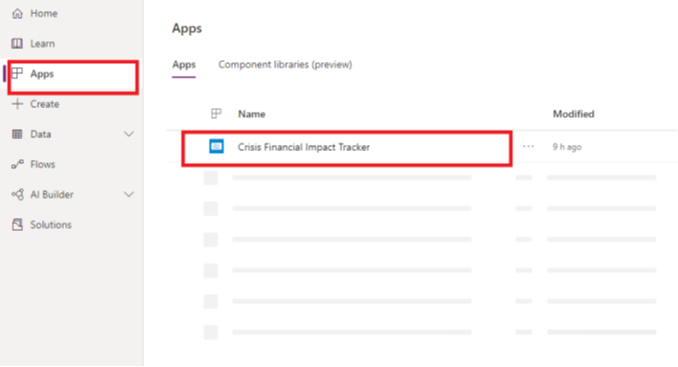Open more options ellipsis for Crisis Financial Impact Tracker
The image size is (678, 367).
click(528, 147)
